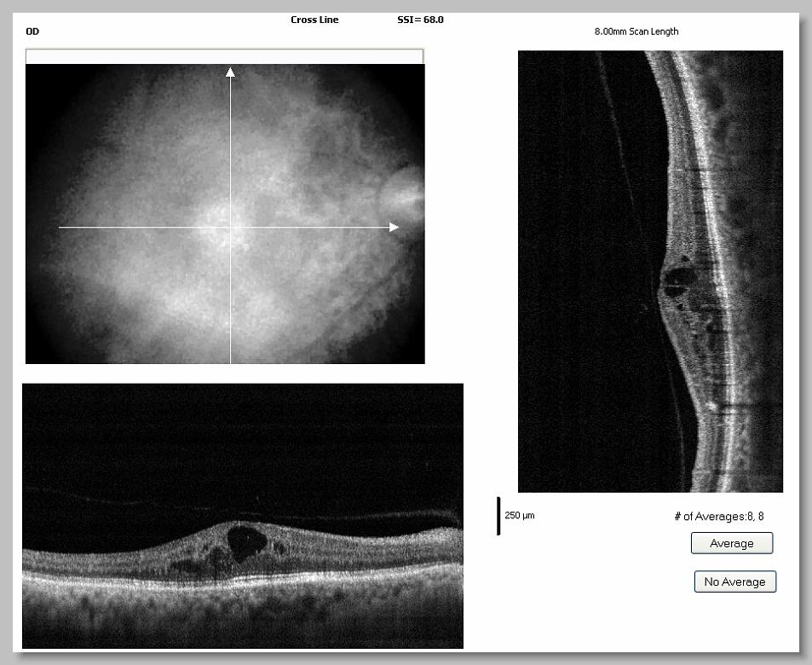Click the '250 µm' scale label
The image size is (812, 665).
(520, 515)
